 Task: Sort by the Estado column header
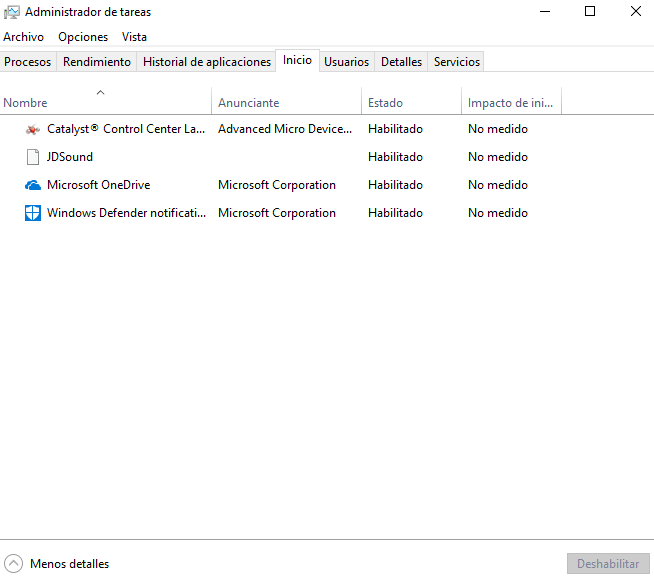click(411, 101)
